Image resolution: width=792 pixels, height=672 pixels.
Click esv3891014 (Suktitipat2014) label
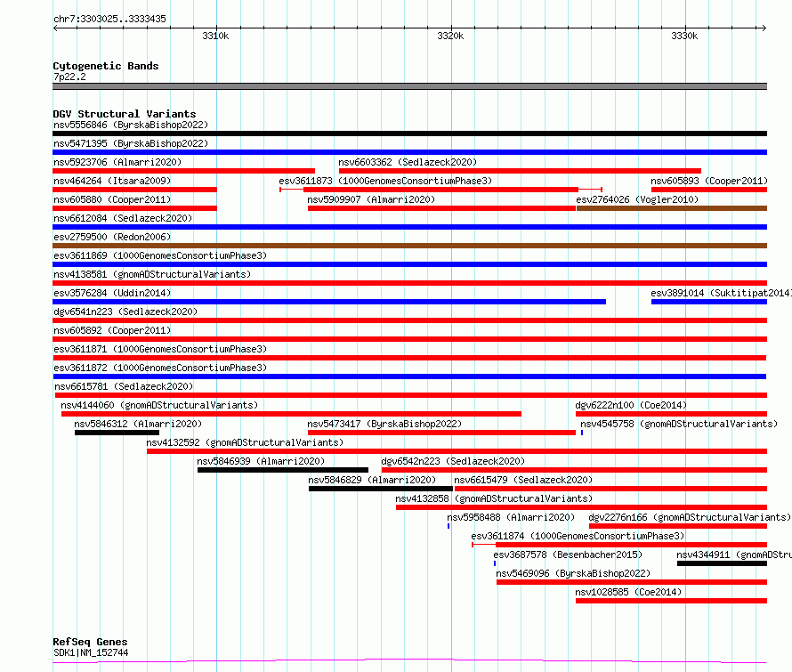coord(722,293)
